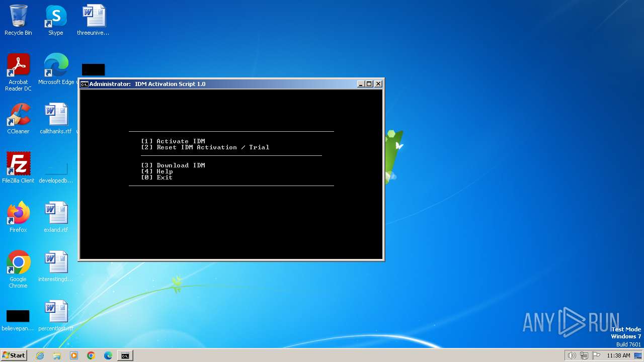Launch Internet Explorer from taskbar

40,355
